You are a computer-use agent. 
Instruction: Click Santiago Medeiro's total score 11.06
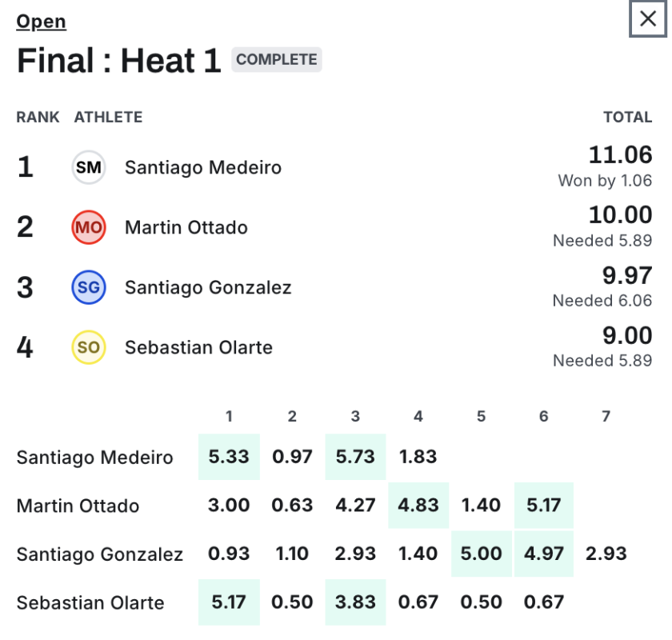pos(620,155)
